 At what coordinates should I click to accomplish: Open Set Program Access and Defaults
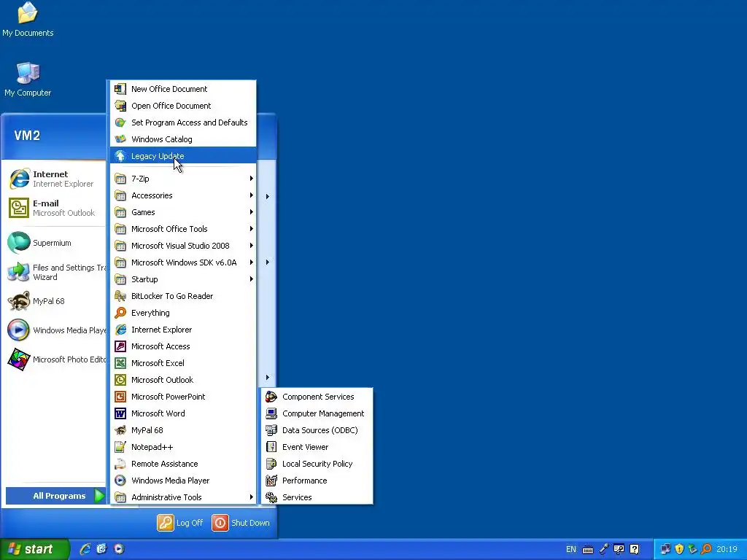click(x=183, y=122)
